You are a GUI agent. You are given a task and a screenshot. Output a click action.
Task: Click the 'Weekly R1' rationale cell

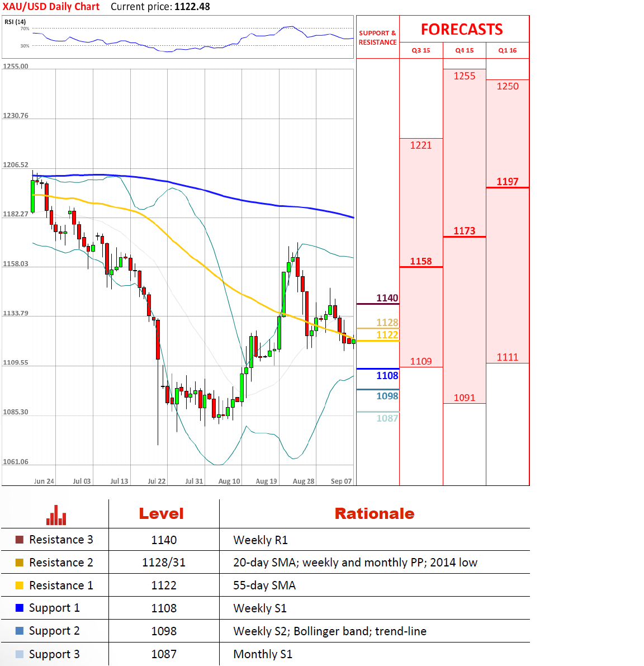[261, 540]
